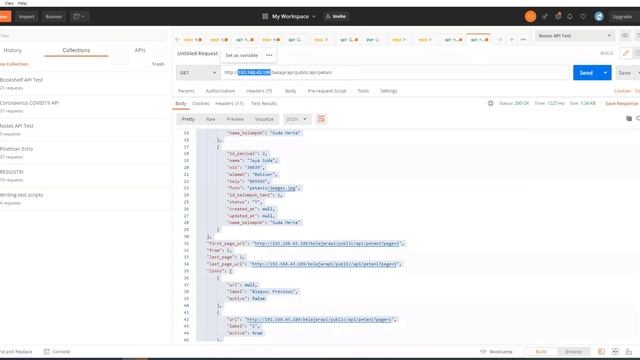This screenshot has width=640, height=360.
Task: Open the Tests request tab
Action: pos(363,91)
